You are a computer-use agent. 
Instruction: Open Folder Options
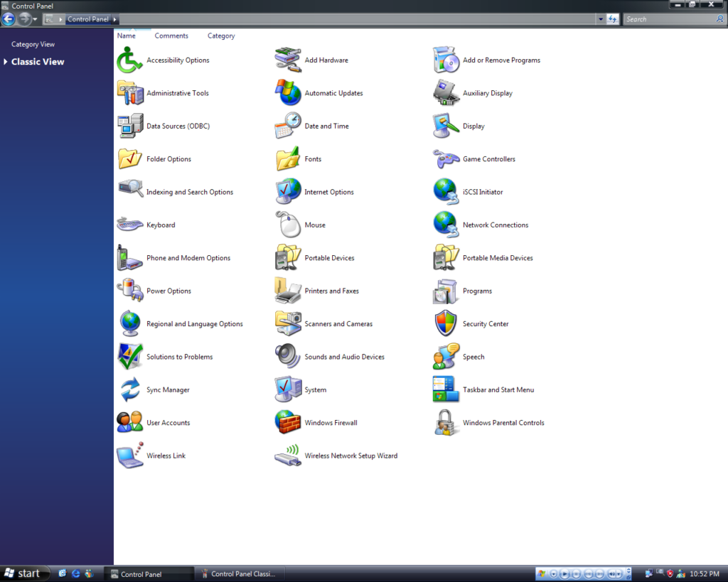(x=154, y=158)
